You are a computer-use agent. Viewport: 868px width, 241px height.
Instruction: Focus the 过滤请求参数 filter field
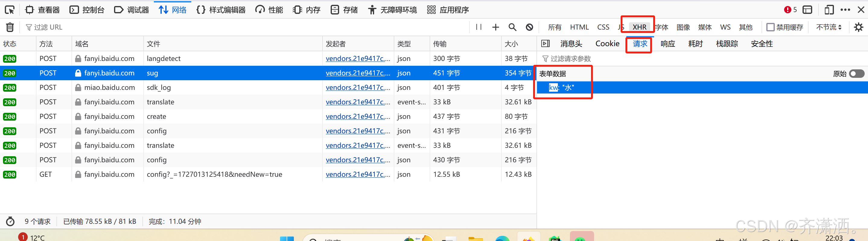click(702, 59)
